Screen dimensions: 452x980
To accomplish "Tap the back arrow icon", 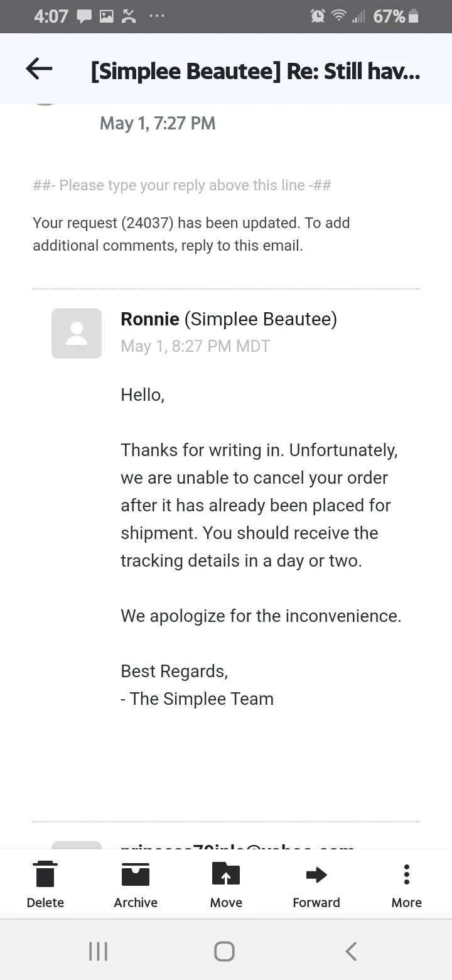I will click(39, 68).
